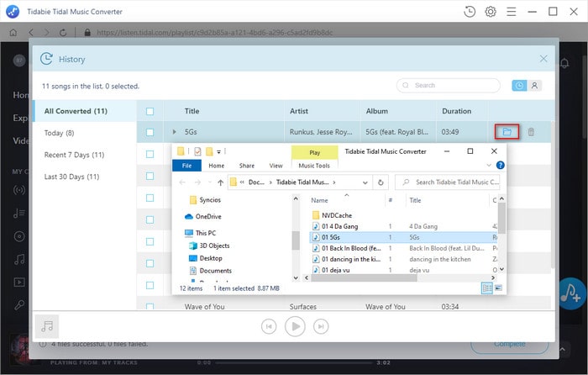Click the Explorer horizontal scrollbar
This screenshot has width=588, height=375.
[x=364, y=278]
